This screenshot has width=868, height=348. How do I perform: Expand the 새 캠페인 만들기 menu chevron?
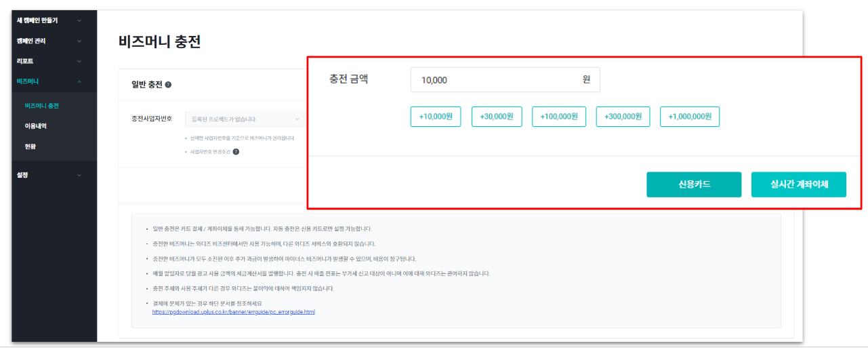point(79,20)
